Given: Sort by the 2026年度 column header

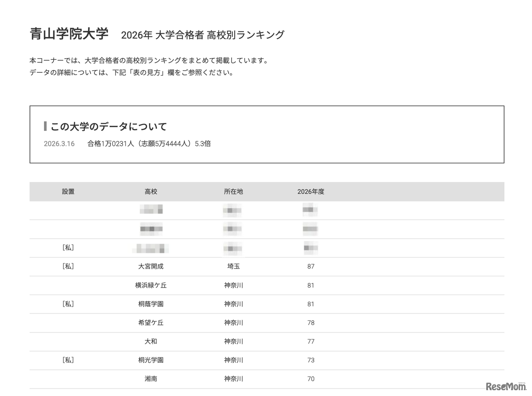Looking at the screenshot, I should [x=311, y=192].
